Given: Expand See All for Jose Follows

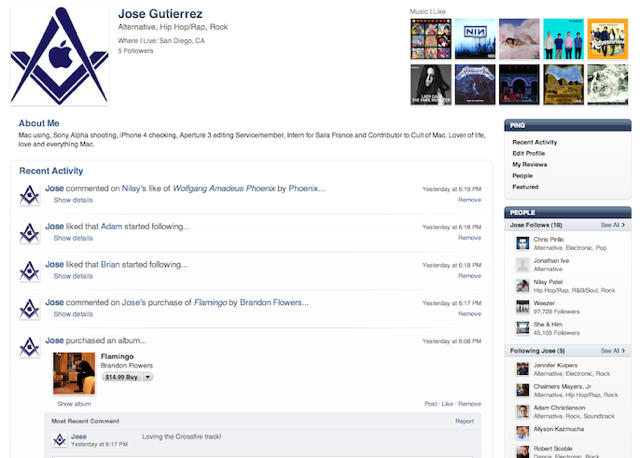Looking at the screenshot, I should click(612, 226).
